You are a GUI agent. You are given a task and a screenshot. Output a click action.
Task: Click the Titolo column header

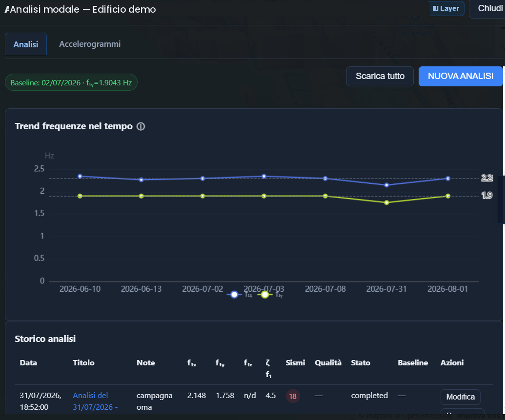coord(83,362)
